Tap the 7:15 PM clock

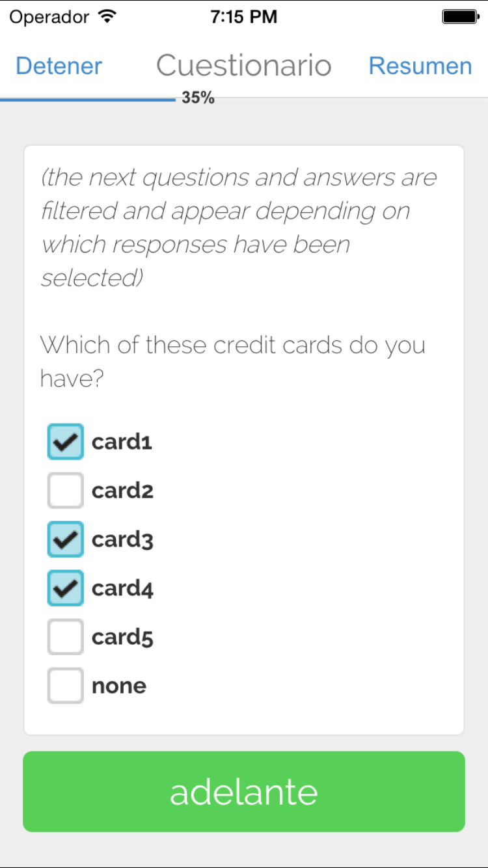click(x=244, y=17)
